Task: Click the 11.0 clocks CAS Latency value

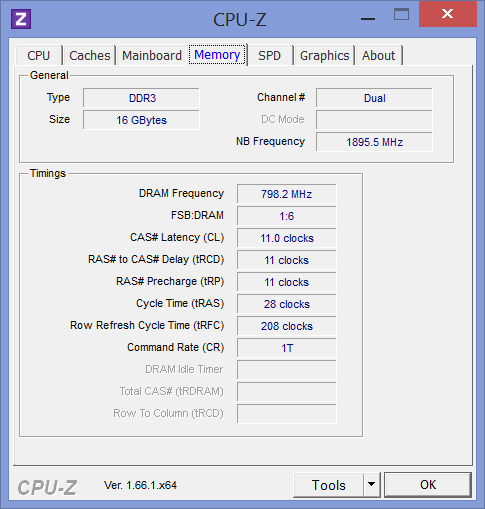Action: (x=287, y=238)
